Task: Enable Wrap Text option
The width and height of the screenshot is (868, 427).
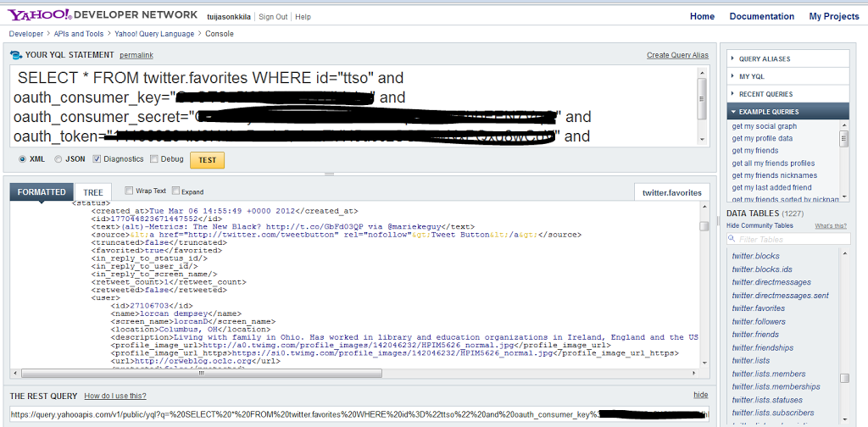Action: [x=129, y=191]
